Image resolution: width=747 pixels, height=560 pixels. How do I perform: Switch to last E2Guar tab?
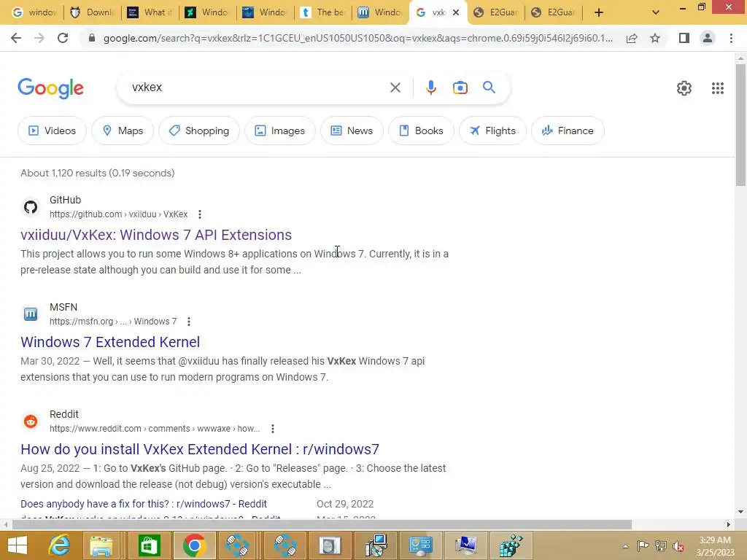pyautogui.click(x=553, y=12)
